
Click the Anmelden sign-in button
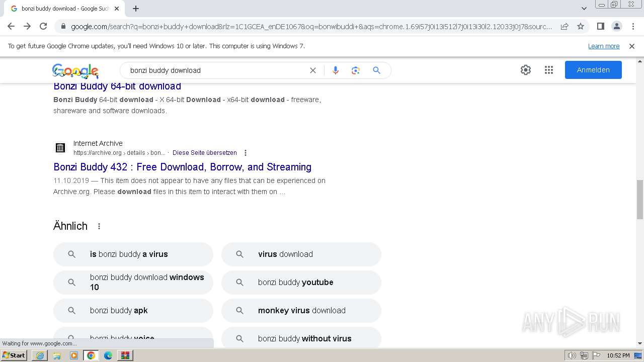pyautogui.click(x=593, y=70)
